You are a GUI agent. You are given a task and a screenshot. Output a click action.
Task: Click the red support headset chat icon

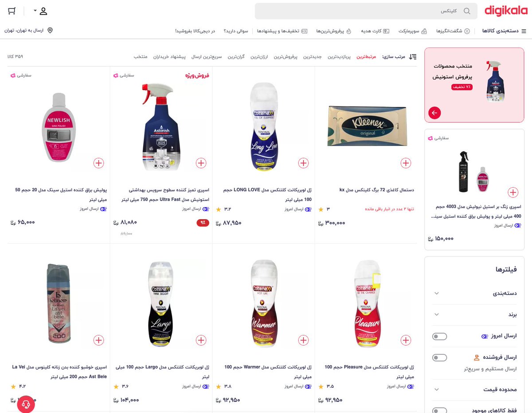click(x=26, y=404)
